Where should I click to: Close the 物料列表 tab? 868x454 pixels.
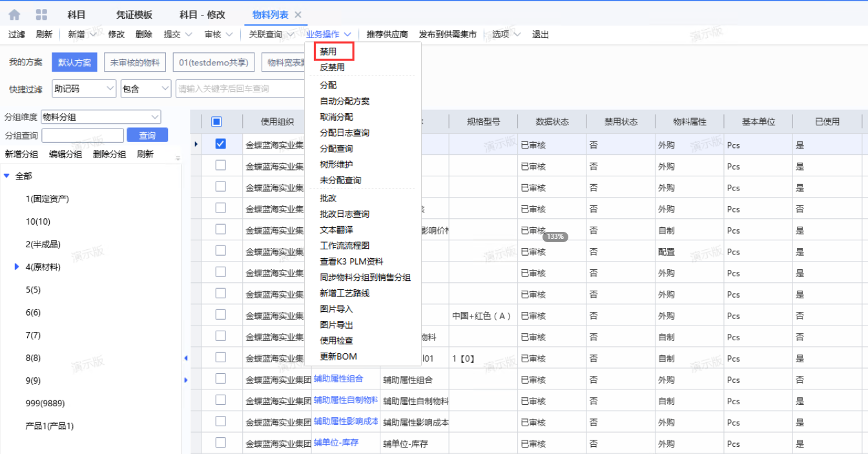point(298,15)
